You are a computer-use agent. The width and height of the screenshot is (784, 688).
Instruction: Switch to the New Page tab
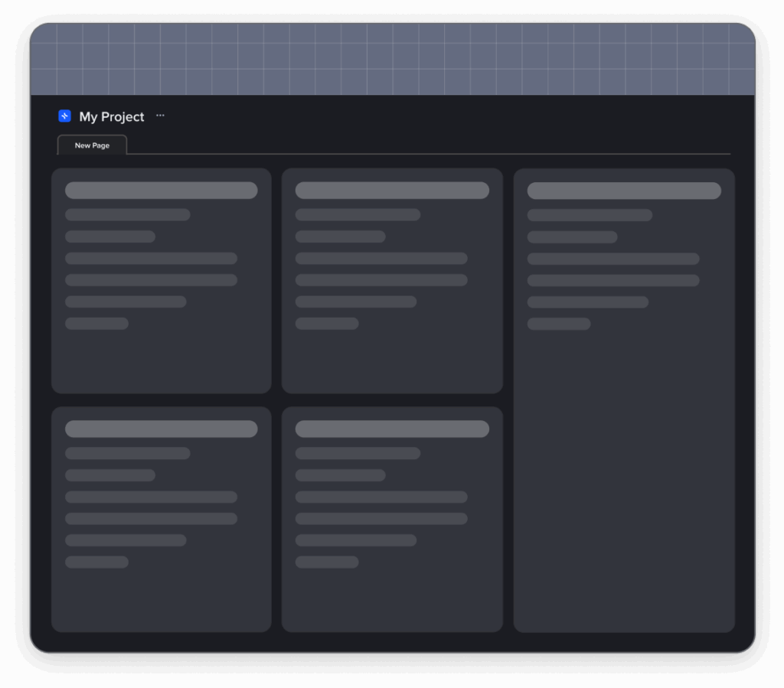(92, 145)
